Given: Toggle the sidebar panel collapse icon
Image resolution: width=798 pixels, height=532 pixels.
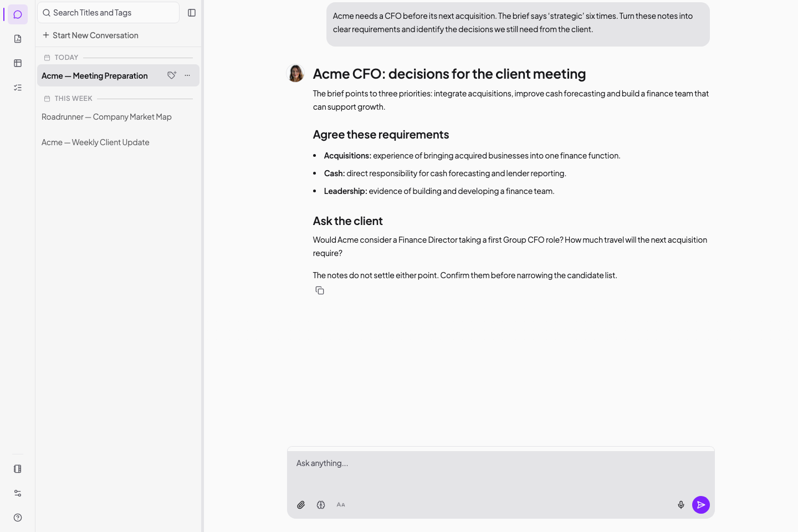Looking at the screenshot, I should click(192, 13).
